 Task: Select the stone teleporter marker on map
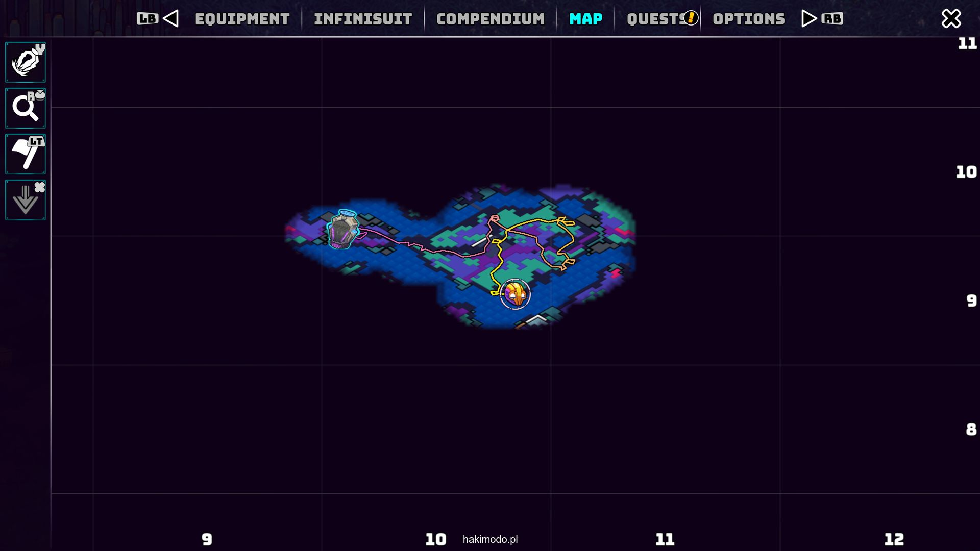point(342,231)
